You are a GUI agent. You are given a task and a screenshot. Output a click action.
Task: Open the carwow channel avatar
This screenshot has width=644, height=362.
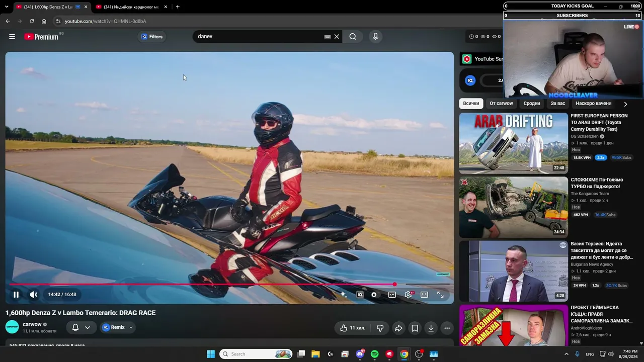tap(12, 327)
